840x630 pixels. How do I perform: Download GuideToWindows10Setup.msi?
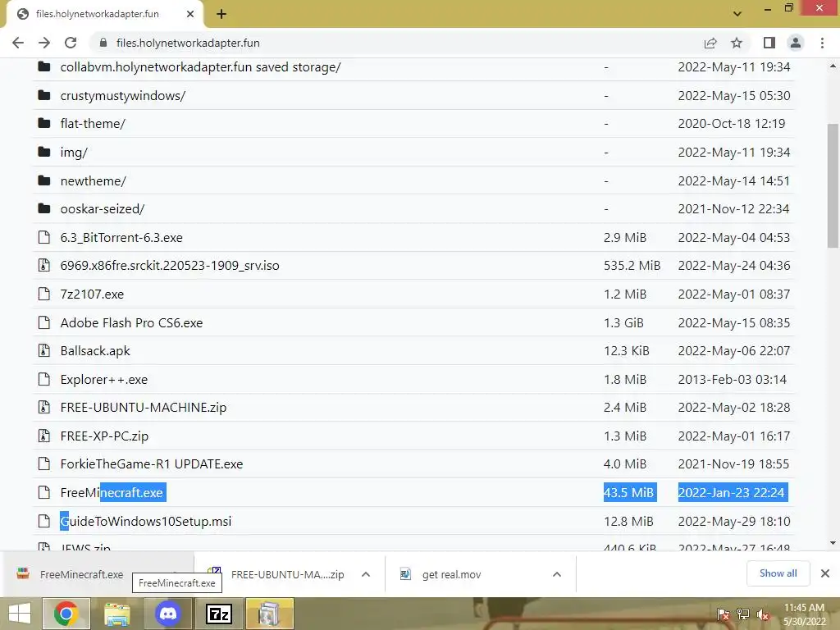click(x=146, y=521)
